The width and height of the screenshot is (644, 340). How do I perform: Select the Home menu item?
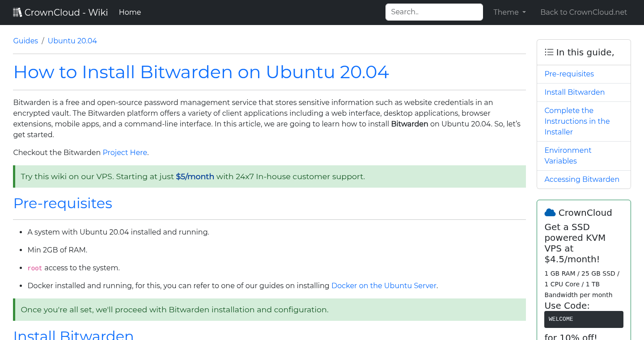point(130,12)
